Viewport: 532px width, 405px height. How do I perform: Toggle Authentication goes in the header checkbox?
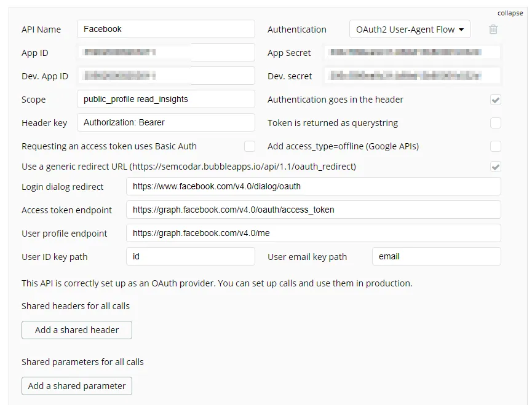[495, 100]
